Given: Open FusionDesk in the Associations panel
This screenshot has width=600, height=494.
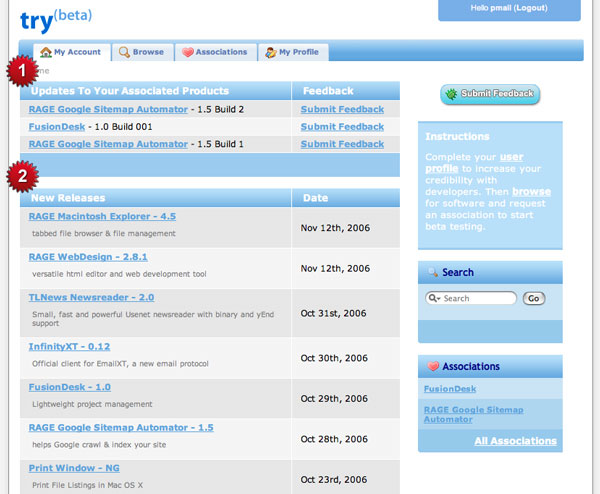Looking at the screenshot, I should 450,389.
